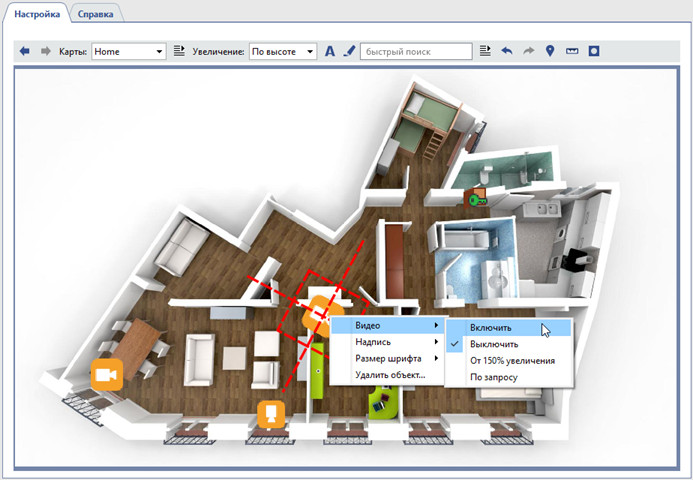693x480 pixels.
Task: Click the green key icon on map
Action: (479, 198)
